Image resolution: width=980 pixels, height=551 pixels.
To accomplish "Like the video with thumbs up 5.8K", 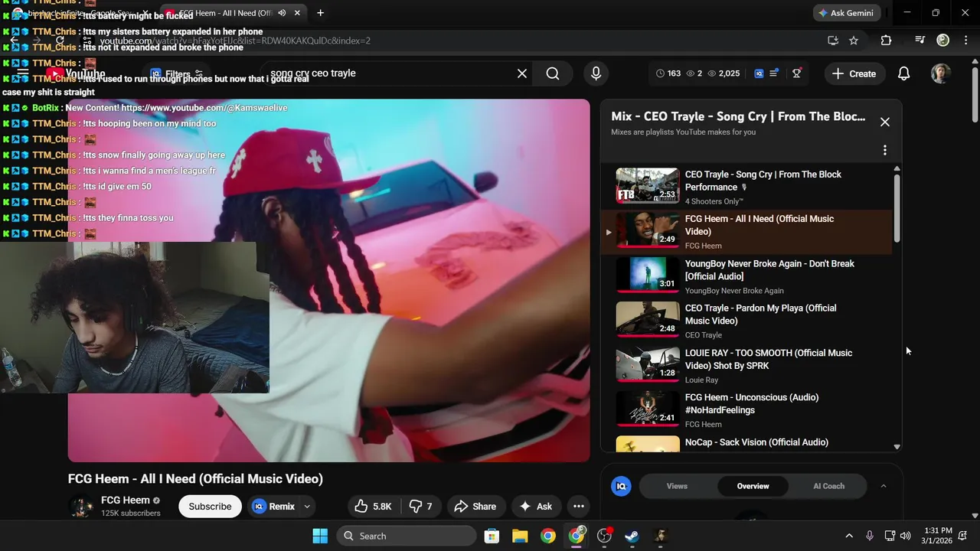I will click(373, 506).
